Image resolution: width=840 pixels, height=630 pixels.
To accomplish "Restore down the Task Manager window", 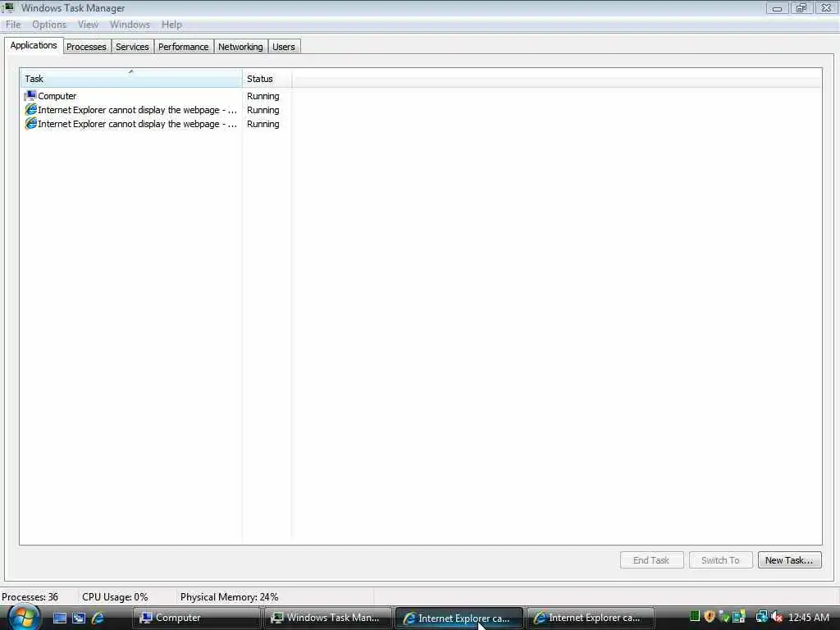I will [x=801, y=8].
